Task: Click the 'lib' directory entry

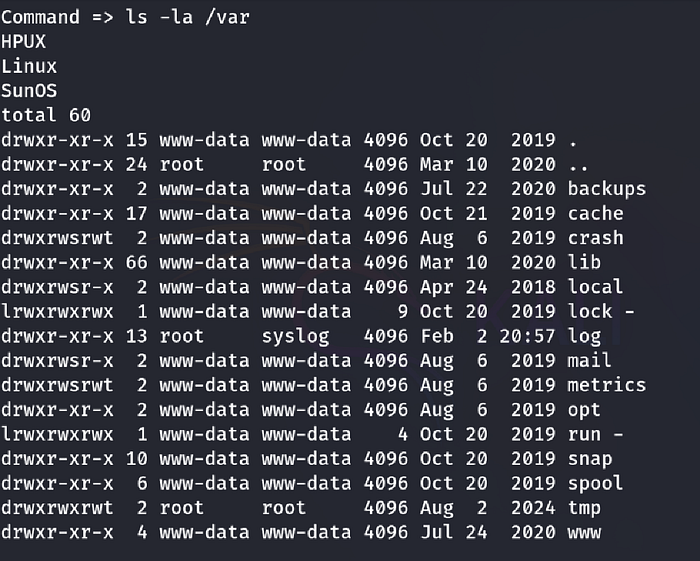Action: (584, 262)
